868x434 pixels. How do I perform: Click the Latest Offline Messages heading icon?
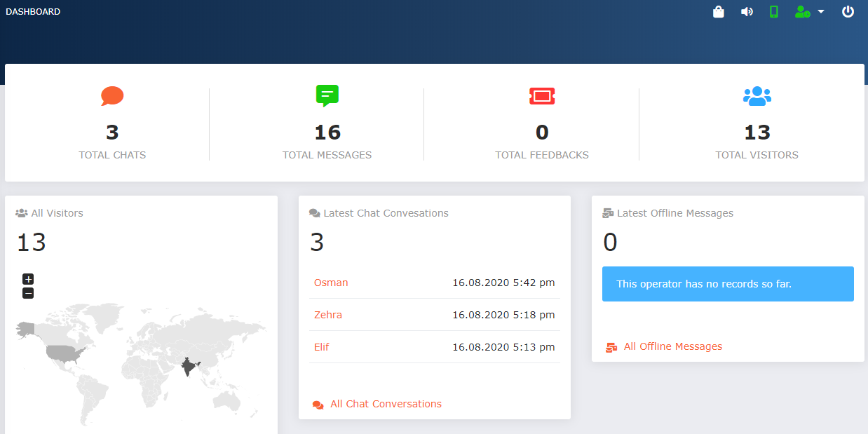[x=608, y=213]
